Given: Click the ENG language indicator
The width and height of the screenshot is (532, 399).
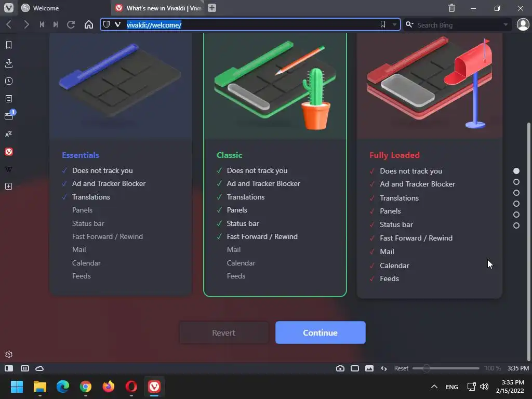Looking at the screenshot, I should click(x=451, y=387).
